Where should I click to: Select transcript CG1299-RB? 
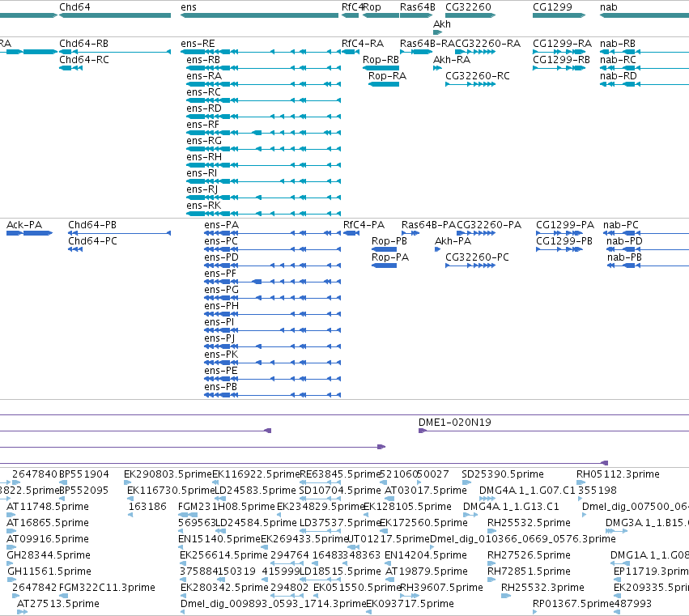(561, 60)
